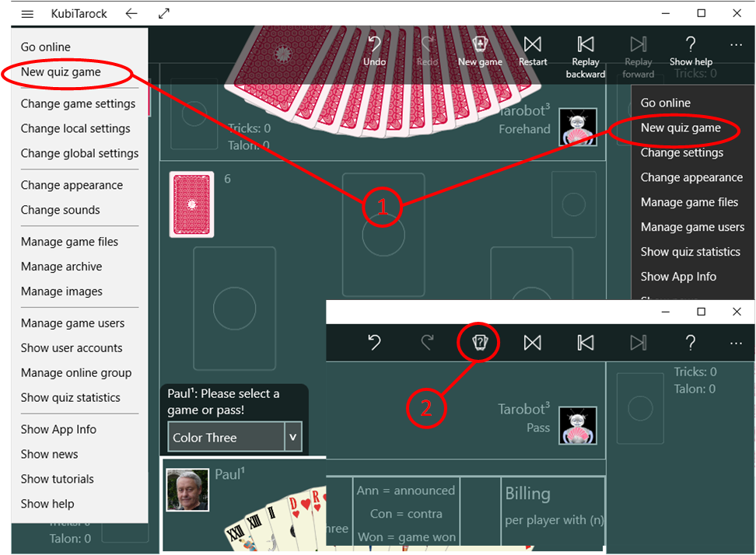Click Paul's player avatar photo
This screenshot has height=555, width=756.
[x=187, y=489]
